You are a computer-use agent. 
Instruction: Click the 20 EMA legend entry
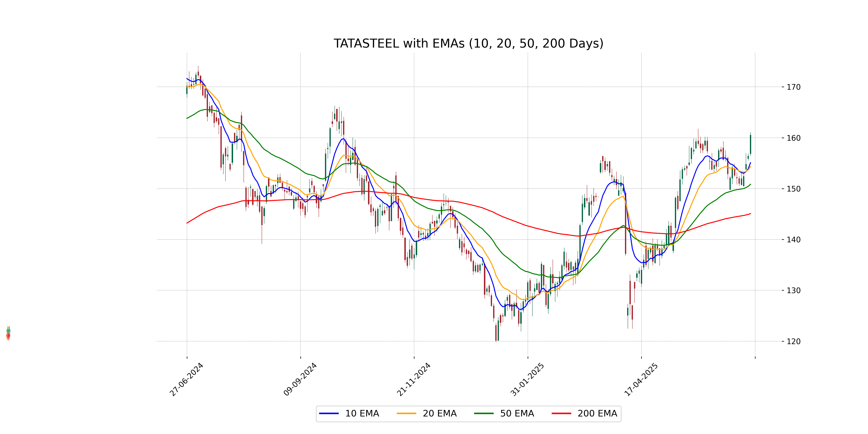click(427, 413)
